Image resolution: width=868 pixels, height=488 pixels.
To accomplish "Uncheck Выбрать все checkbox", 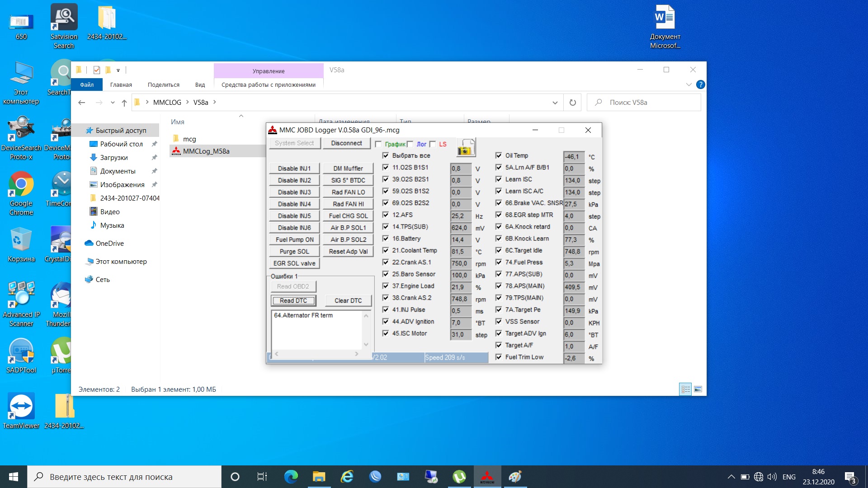I will pyautogui.click(x=386, y=155).
